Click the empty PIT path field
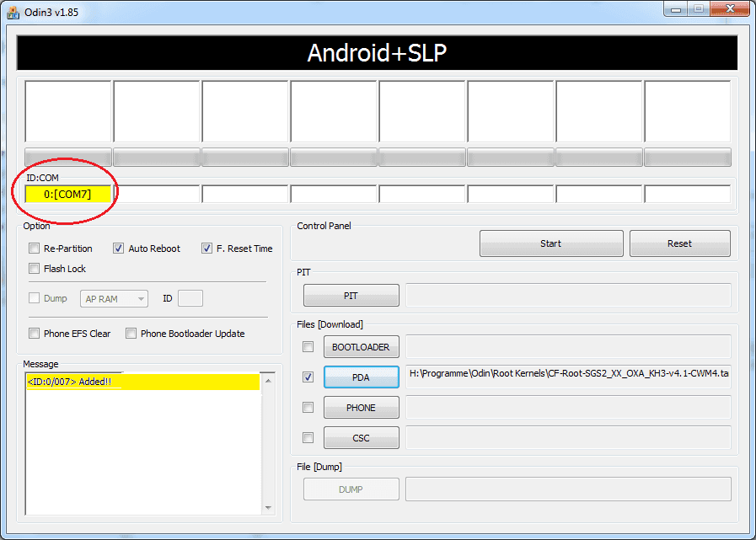 (568, 296)
